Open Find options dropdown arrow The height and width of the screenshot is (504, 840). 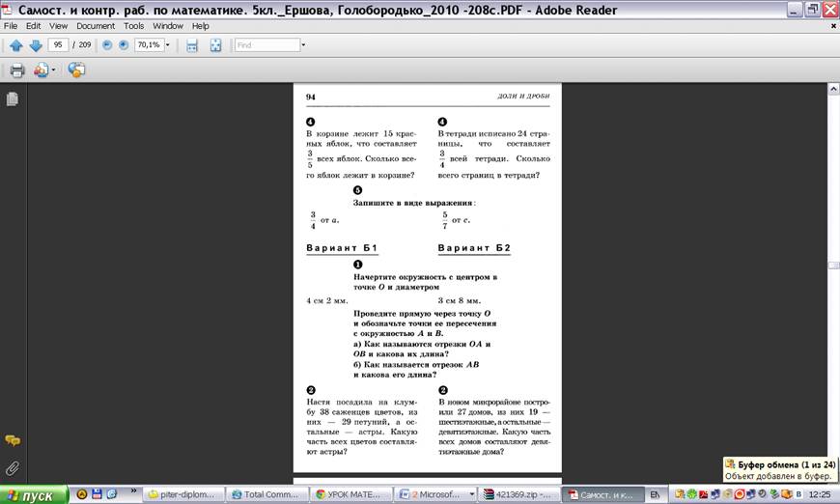point(303,45)
